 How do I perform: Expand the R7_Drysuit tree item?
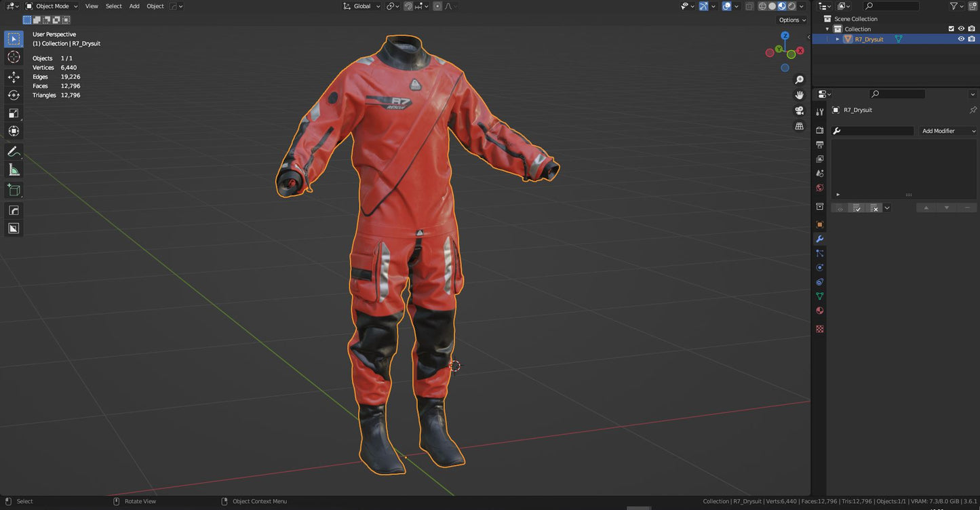click(x=838, y=39)
